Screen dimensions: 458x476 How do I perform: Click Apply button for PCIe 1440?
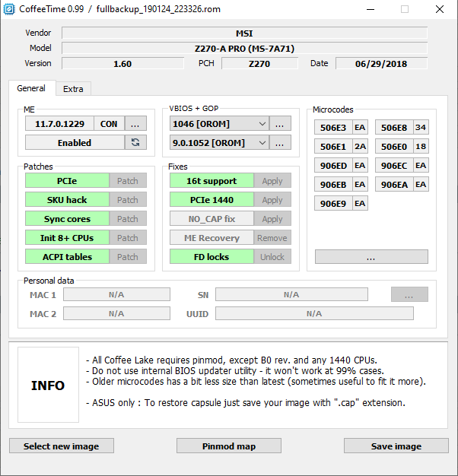[272, 200]
